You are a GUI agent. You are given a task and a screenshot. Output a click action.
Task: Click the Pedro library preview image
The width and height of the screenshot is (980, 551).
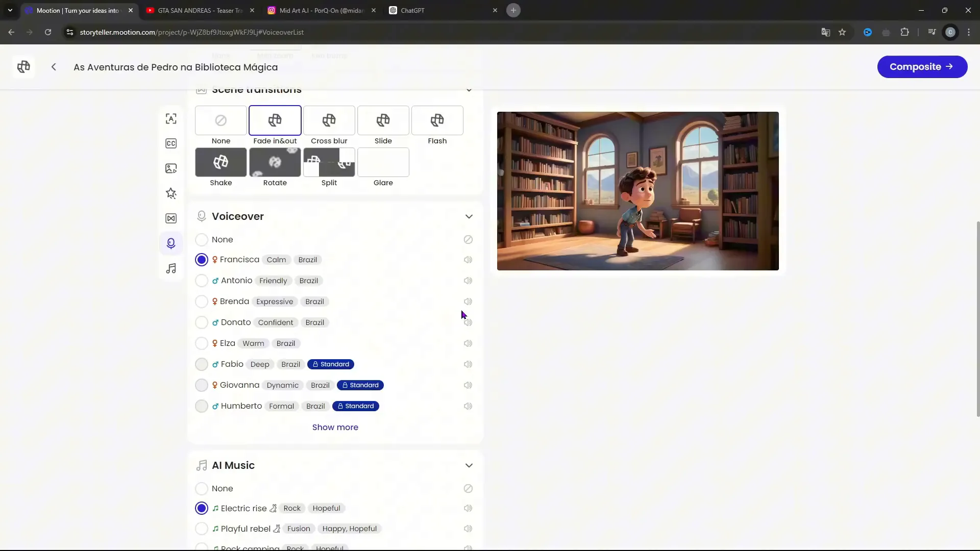[x=638, y=191]
